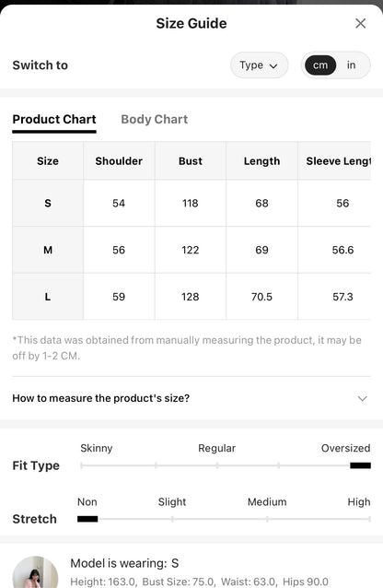Click the chevron beside the measuring guide
Viewport: 383px width, 588px height.
coord(362,398)
